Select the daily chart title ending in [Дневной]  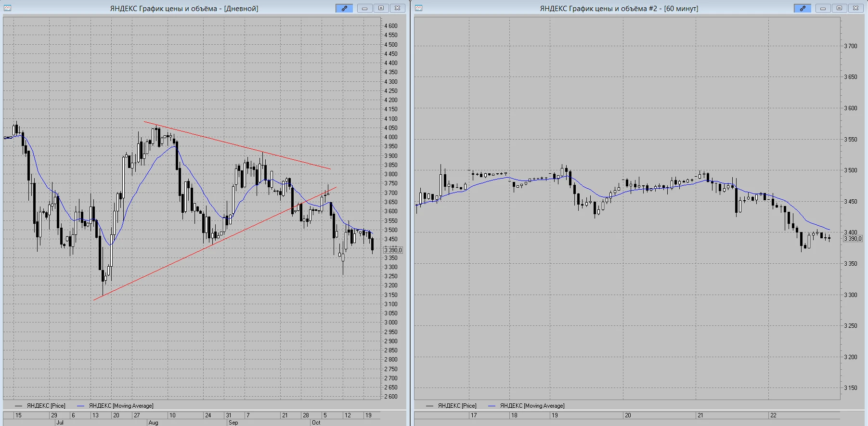pyautogui.click(x=184, y=9)
